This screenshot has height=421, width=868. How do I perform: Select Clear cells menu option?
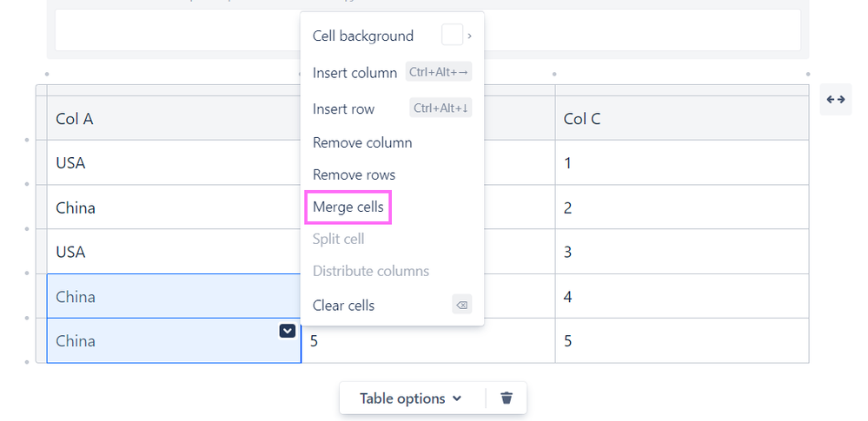[x=344, y=305]
